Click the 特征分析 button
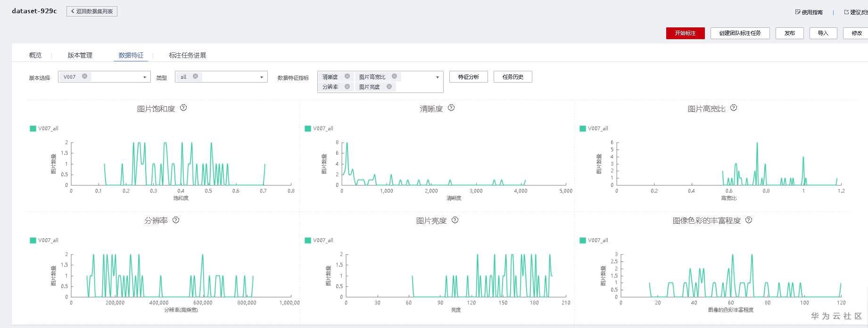 coord(468,77)
